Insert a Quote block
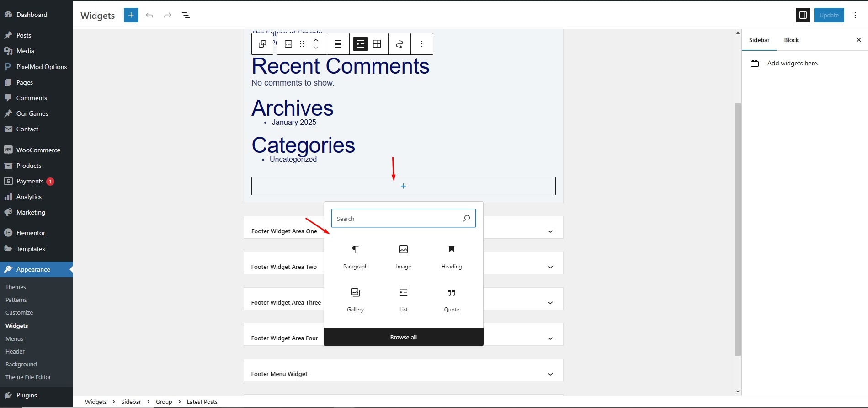Image resolution: width=868 pixels, height=408 pixels. pos(452,300)
